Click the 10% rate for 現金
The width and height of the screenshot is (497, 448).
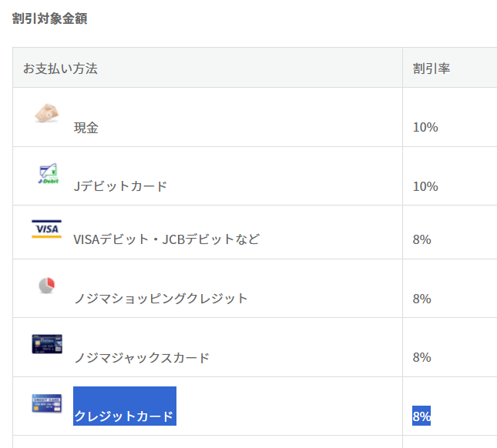[425, 128]
